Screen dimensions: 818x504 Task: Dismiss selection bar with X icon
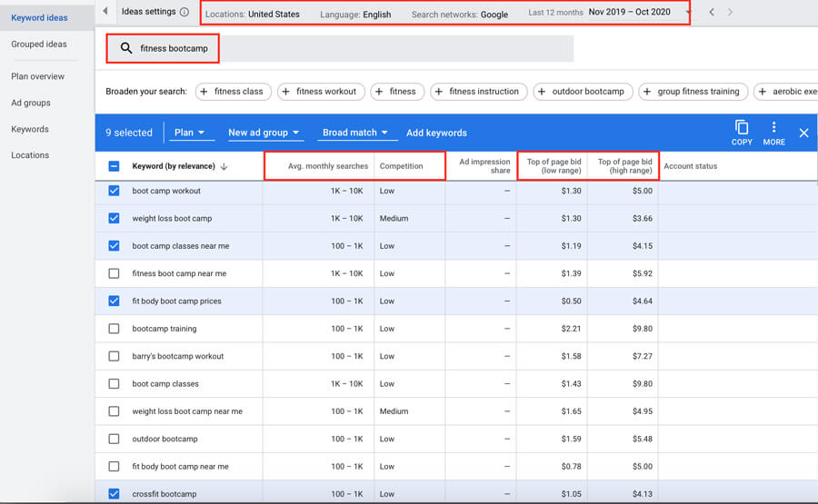pyautogui.click(x=804, y=133)
